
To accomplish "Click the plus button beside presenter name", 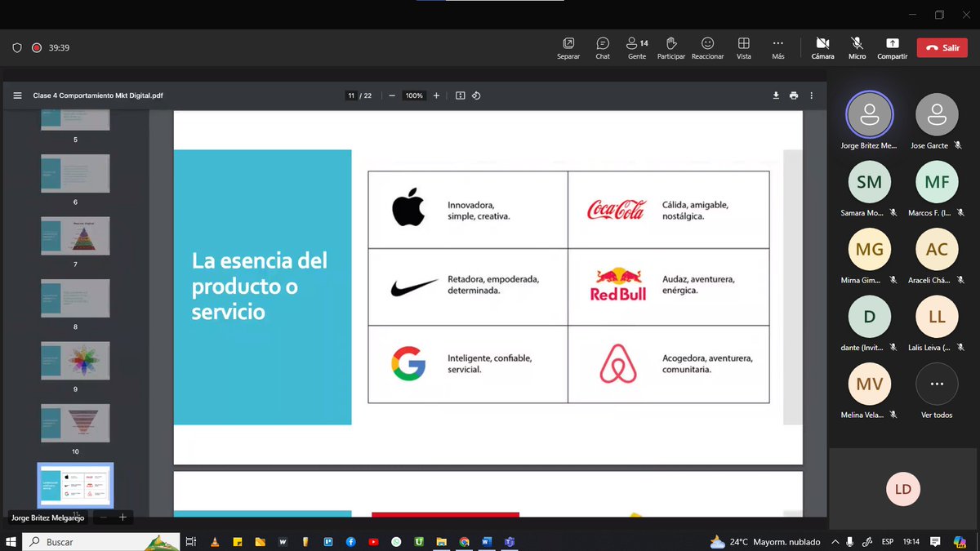I will point(122,518).
